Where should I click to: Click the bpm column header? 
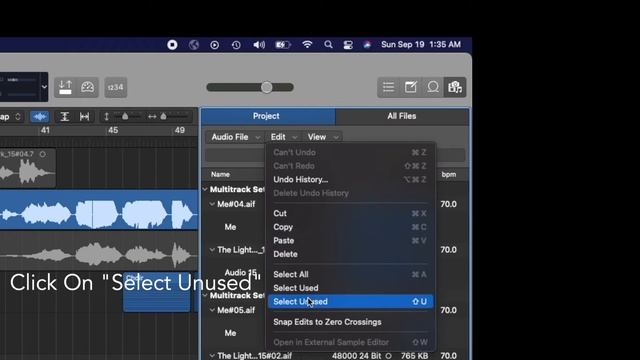pyautogui.click(x=449, y=175)
